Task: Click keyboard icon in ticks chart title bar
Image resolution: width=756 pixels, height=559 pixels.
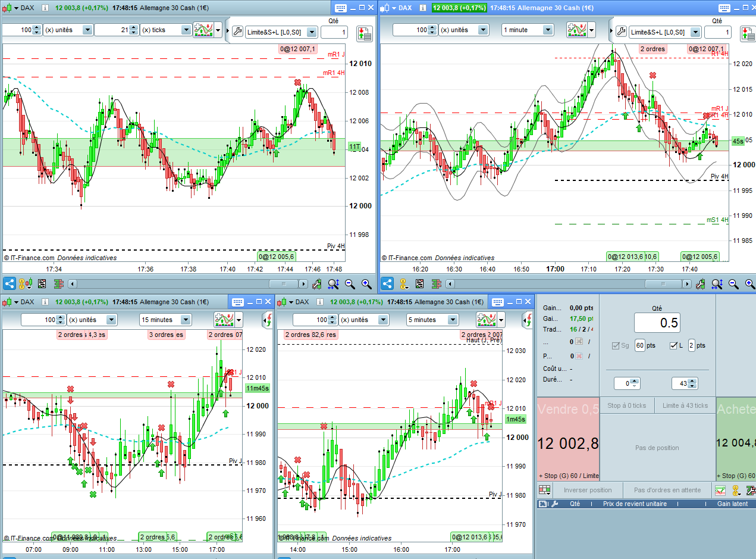Action: click(x=341, y=8)
